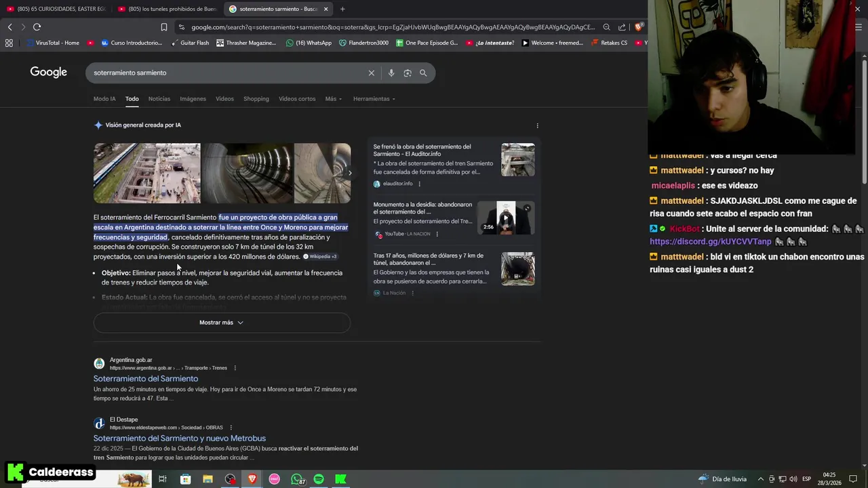Open more options for El Destape result
Screen dimensions: 868x488
pos(231,428)
